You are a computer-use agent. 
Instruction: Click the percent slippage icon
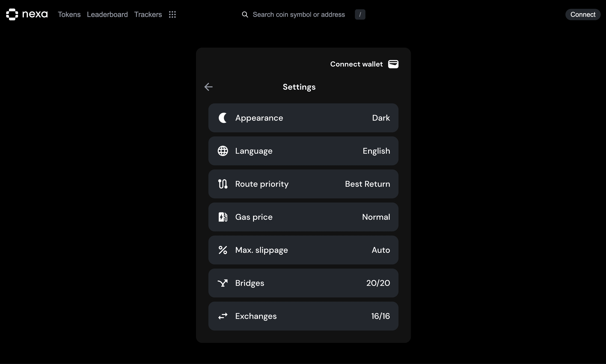click(x=223, y=250)
